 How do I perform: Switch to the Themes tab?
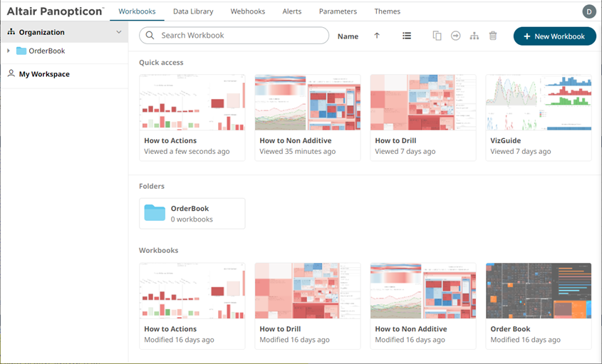point(388,11)
